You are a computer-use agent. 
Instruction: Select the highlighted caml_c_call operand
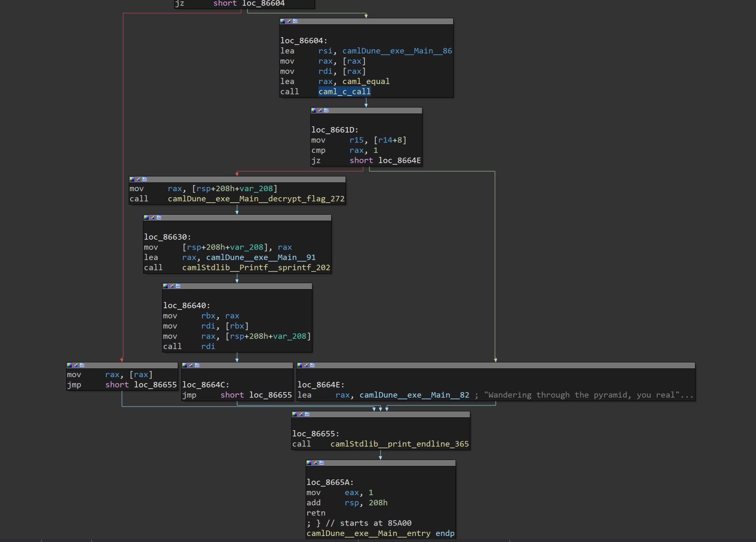click(x=345, y=92)
